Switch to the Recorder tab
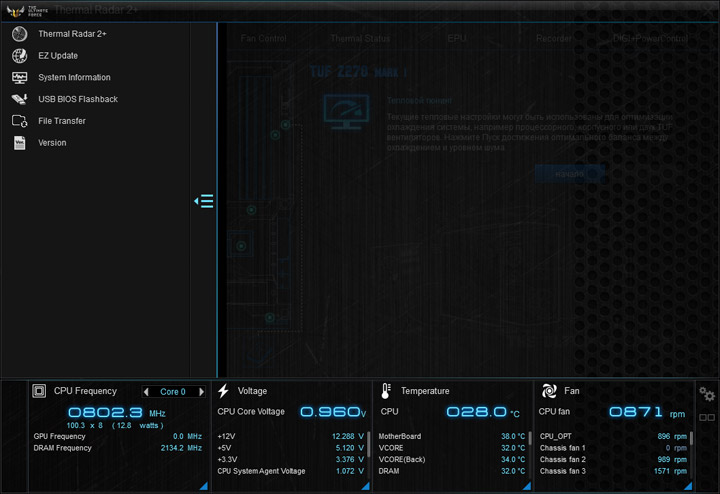Image resolution: width=720 pixels, height=494 pixels. (x=554, y=39)
